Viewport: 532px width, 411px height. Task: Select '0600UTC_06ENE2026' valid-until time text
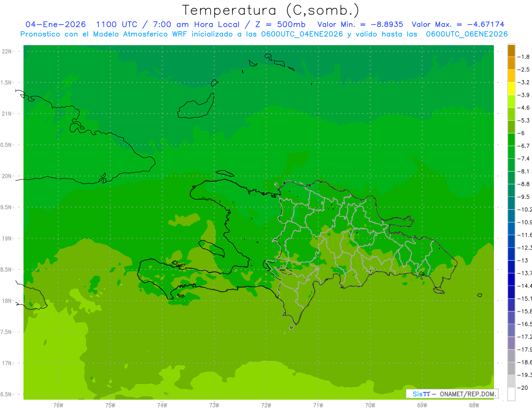click(467, 34)
